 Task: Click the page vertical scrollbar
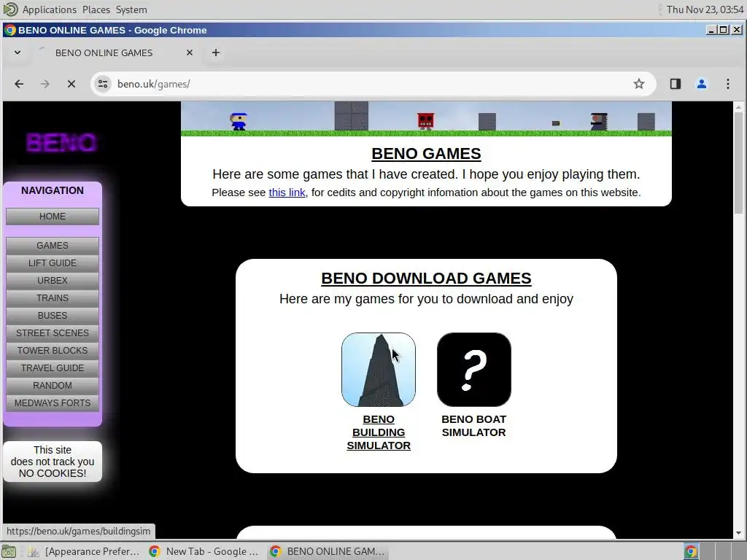pyautogui.click(x=738, y=162)
